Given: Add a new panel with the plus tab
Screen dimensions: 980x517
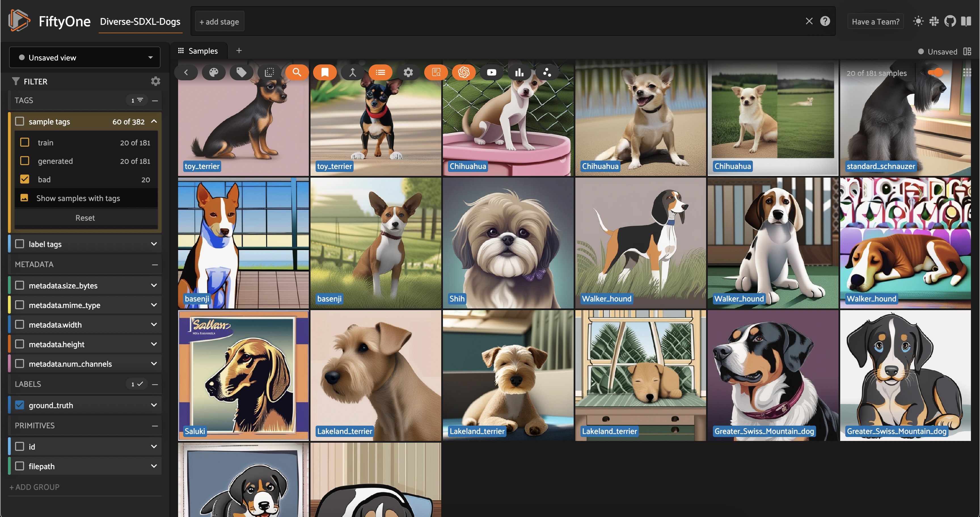Looking at the screenshot, I should click(x=239, y=51).
